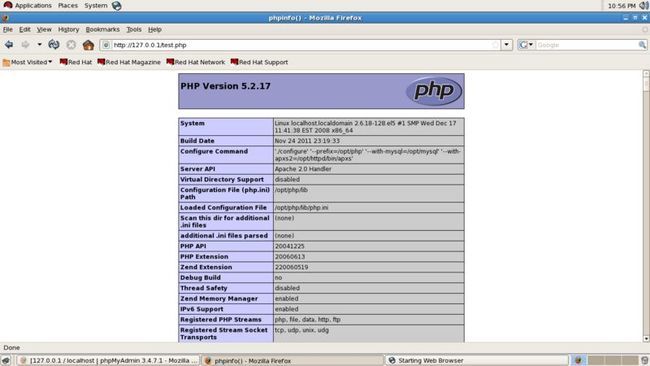Click the trash icon in bottom panel

tap(644, 360)
